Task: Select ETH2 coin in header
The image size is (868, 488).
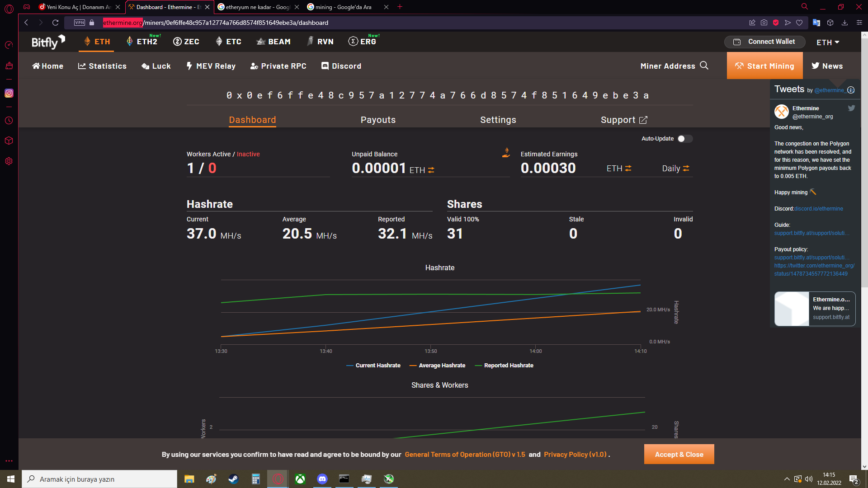Action: 142,42
